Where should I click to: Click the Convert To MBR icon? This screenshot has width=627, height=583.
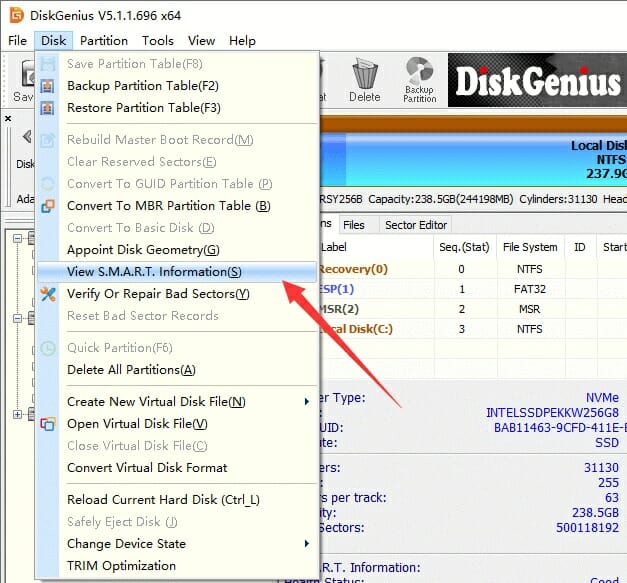coord(48,206)
